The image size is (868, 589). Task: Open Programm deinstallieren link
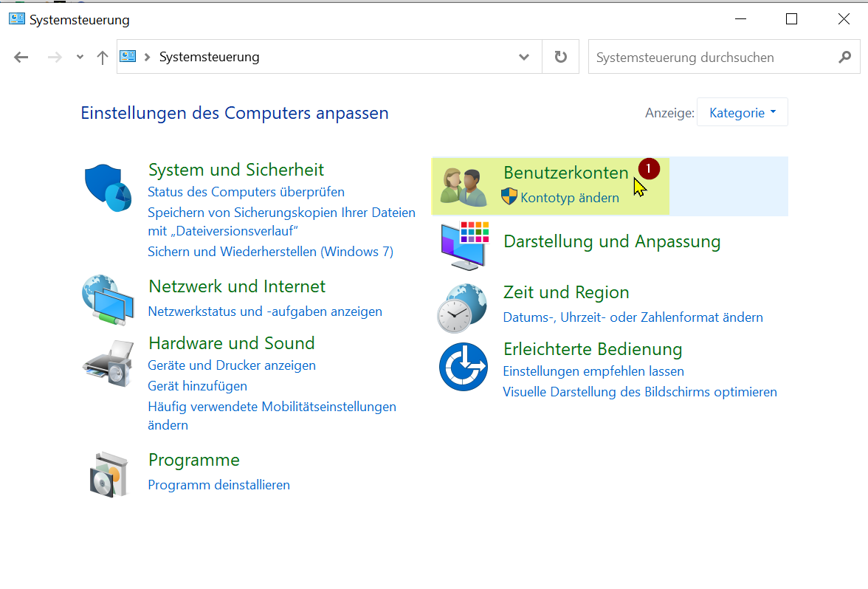pos(218,485)
